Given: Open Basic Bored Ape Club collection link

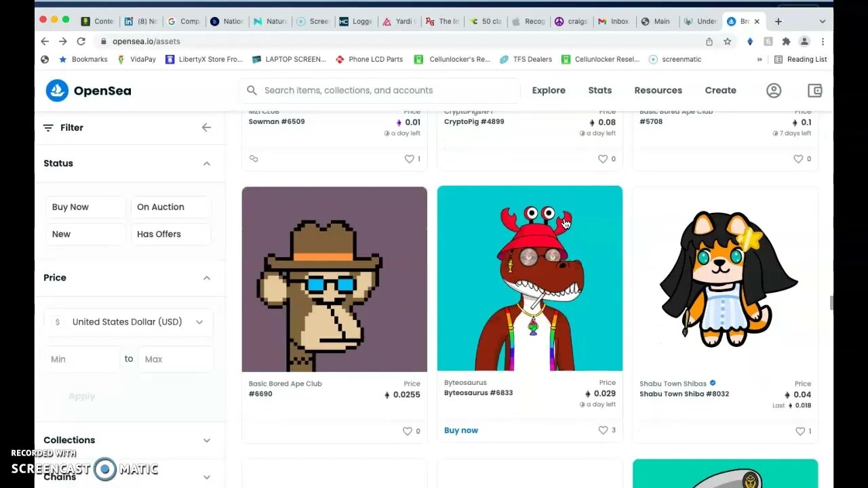Looking at the screenshot, I should click(x=285, y=384).
